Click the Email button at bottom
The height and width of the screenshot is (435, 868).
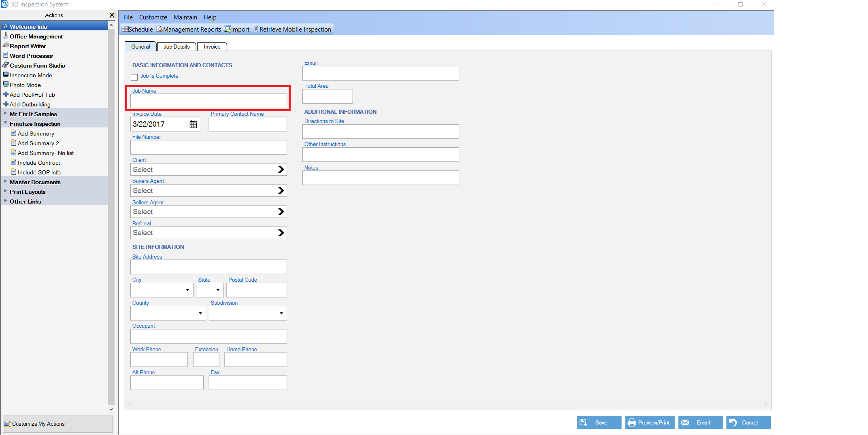(x=700, y=422)
